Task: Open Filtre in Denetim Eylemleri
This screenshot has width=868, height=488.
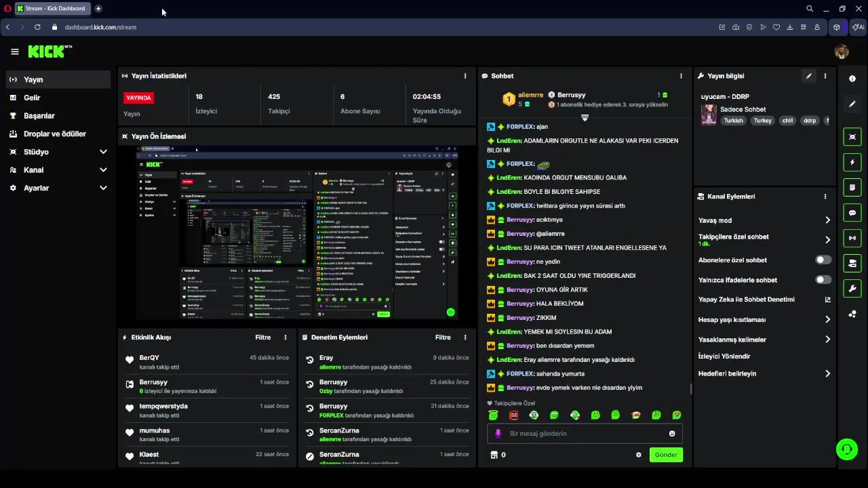Action: click(x=443, y=338)
